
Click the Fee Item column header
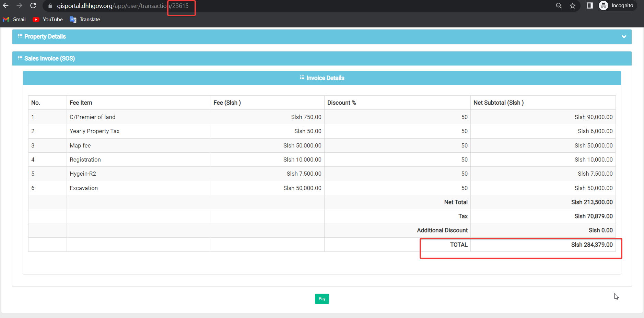[81, 103]
